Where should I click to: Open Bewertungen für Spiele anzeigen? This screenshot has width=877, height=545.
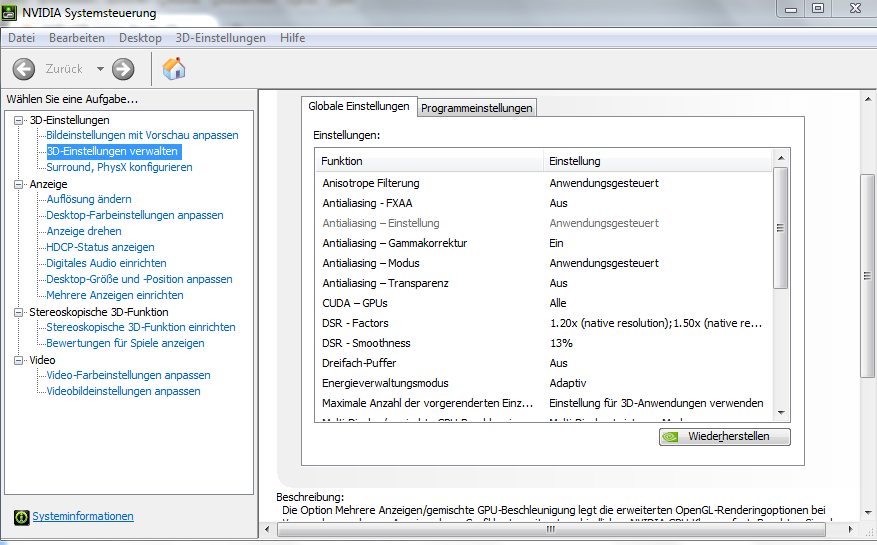(125, 343)
